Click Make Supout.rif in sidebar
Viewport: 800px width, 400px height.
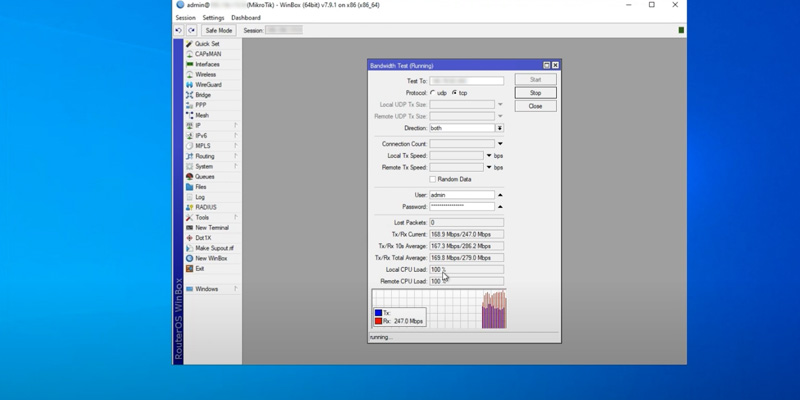214,248
